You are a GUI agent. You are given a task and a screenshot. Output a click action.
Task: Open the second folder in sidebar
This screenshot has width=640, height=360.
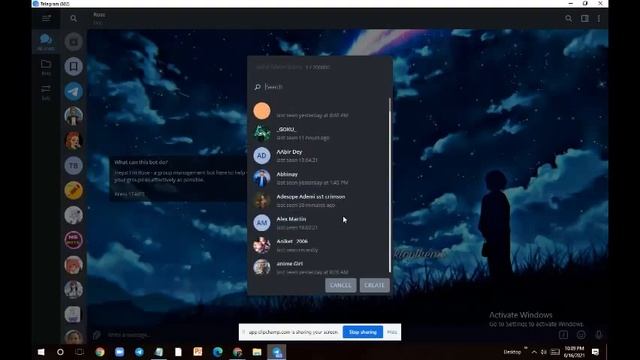tap(46, 67)
